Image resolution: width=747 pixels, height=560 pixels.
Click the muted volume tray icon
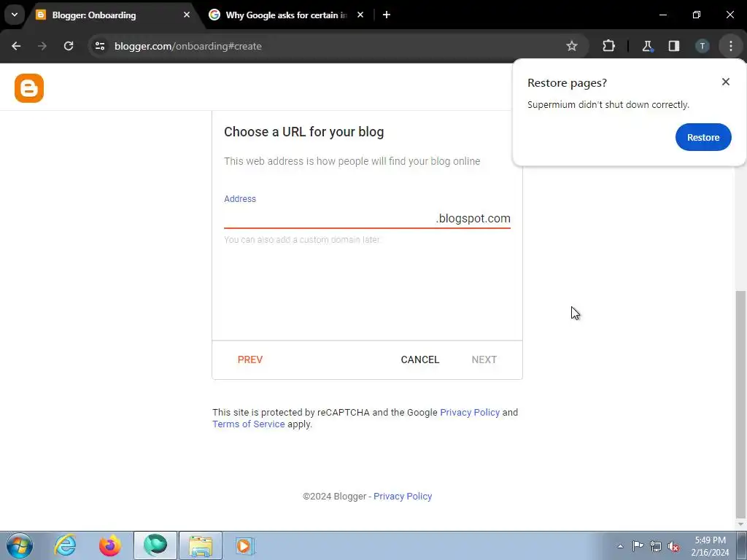(673, 547)
